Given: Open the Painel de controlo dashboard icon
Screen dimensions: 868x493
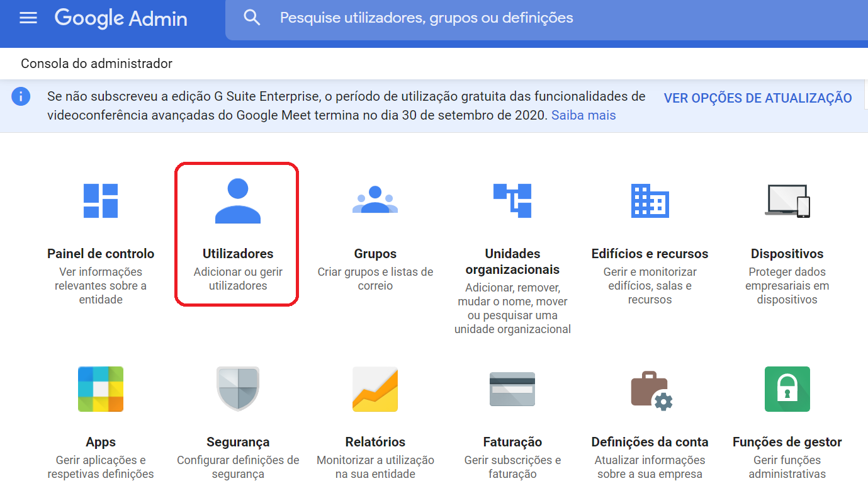Looking at the screenshot, I should pyautogui.click(x=101, y=201).
